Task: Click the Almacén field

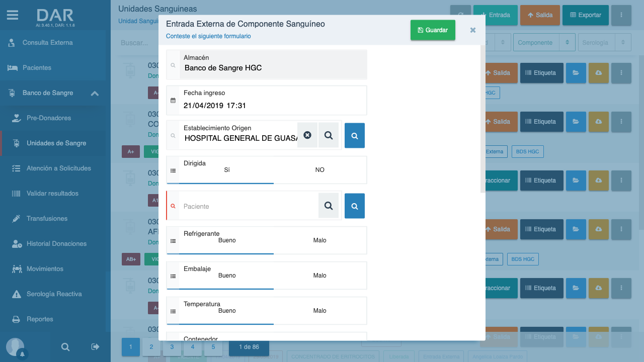Action: coord(267,64)
